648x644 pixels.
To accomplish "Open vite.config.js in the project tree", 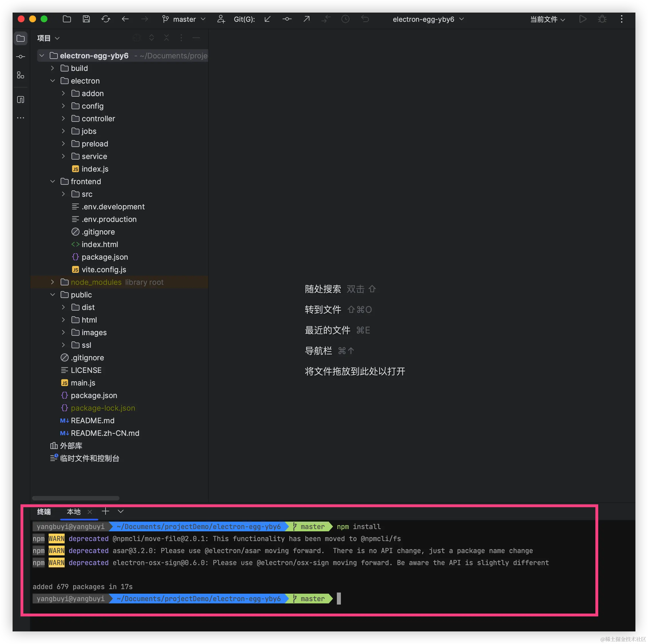I will (104, 270).
